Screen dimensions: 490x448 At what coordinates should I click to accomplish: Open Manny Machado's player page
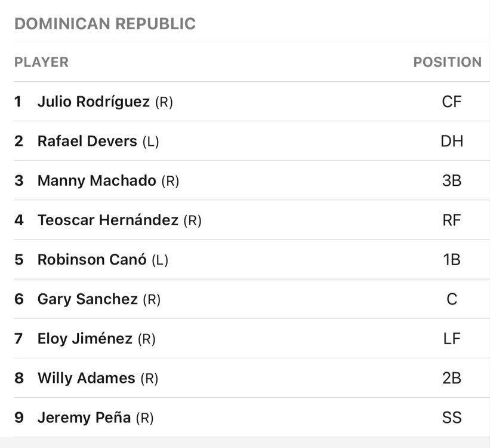coord(97,180)
